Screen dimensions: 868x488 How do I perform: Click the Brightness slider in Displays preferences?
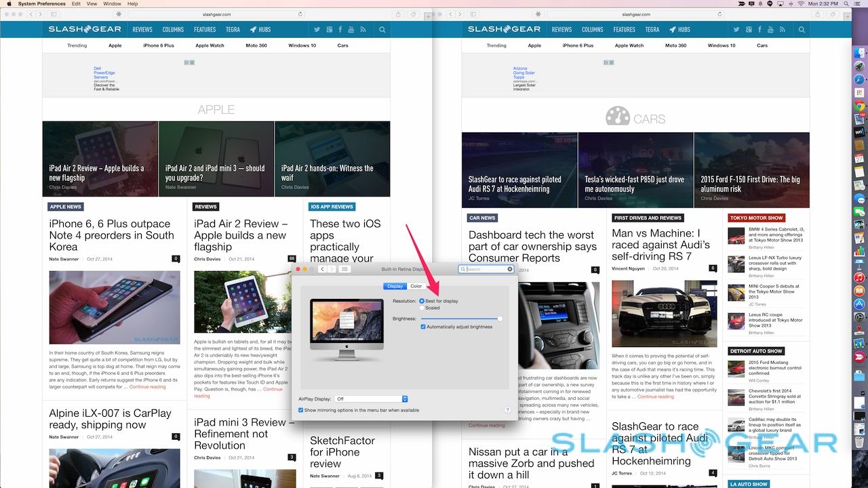click(x=461, y=318)
